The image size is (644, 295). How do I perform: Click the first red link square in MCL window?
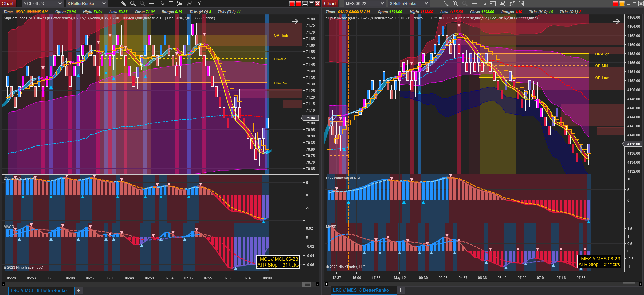point(292,4)
